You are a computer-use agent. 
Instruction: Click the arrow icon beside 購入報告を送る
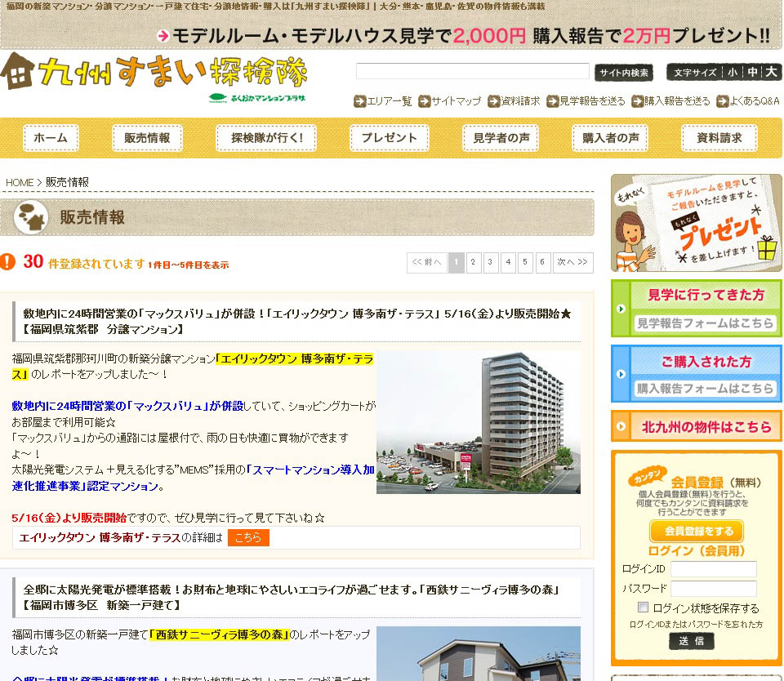pos(638,101)
